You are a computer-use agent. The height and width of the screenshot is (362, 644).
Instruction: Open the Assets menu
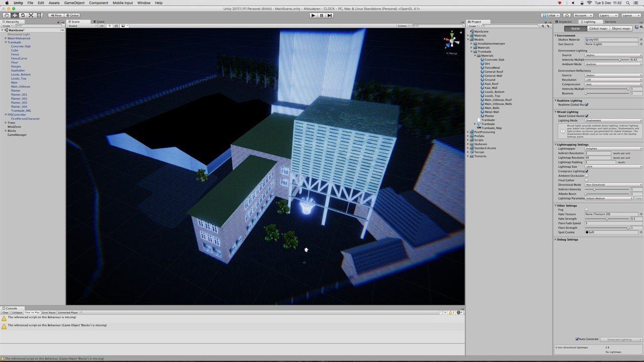54,3
